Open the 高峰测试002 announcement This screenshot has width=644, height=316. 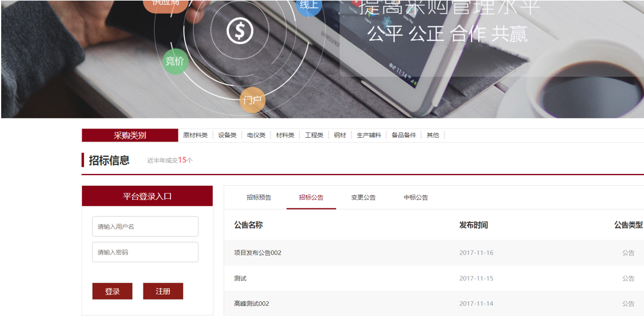click(x=252, y=304)
